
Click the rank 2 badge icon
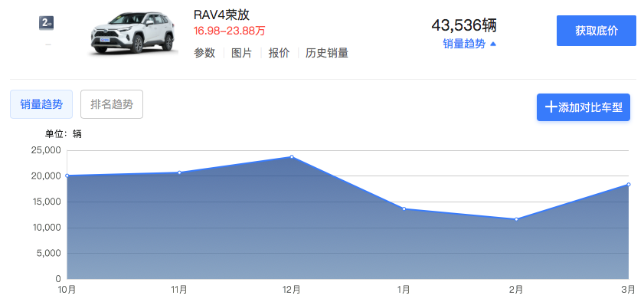point(47,23)
